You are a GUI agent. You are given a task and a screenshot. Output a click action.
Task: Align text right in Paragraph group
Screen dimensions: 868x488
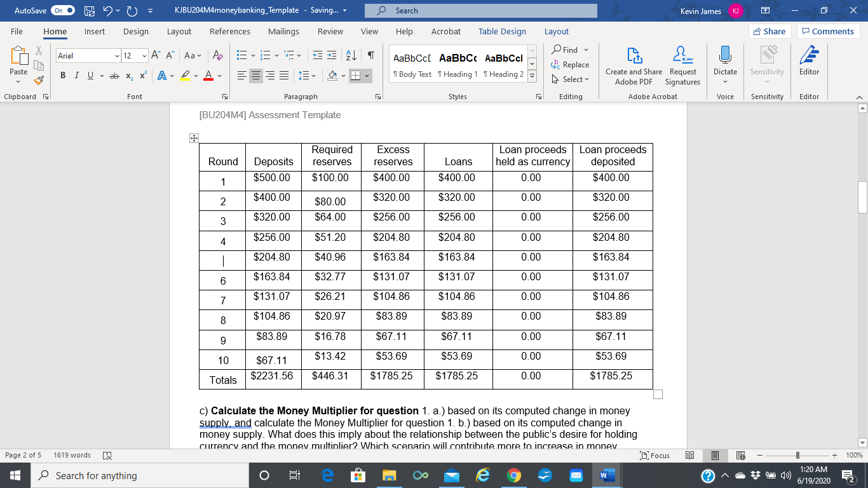[x=271, y=76]
